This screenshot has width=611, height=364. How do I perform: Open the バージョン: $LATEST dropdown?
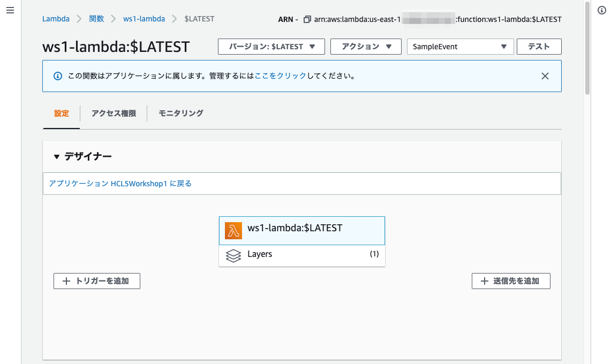[x=271, y=47]
